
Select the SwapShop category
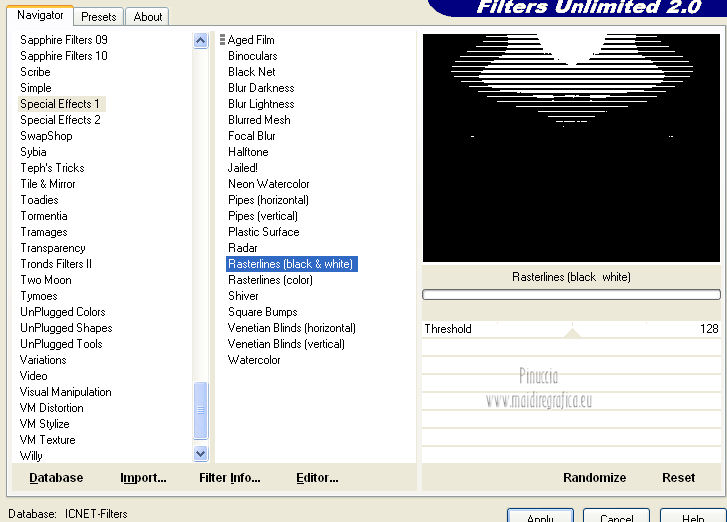[46, 136]
